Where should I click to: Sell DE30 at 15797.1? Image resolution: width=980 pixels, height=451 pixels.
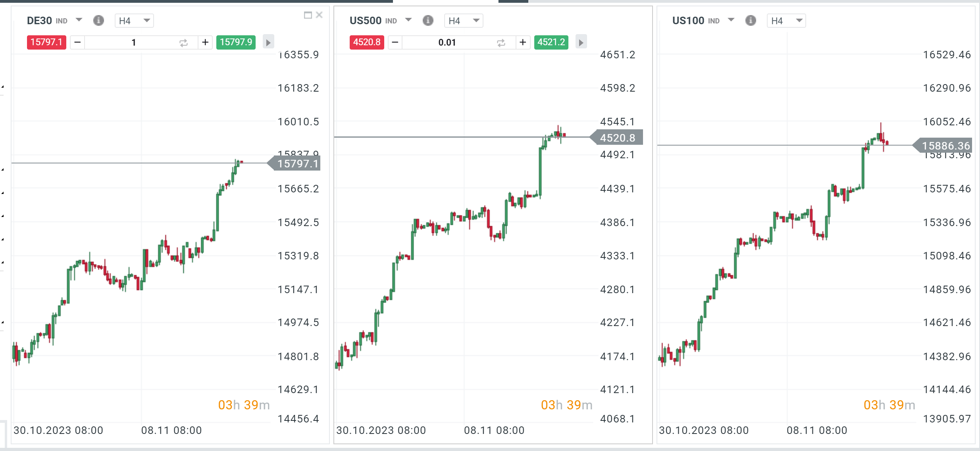[46, 42]
